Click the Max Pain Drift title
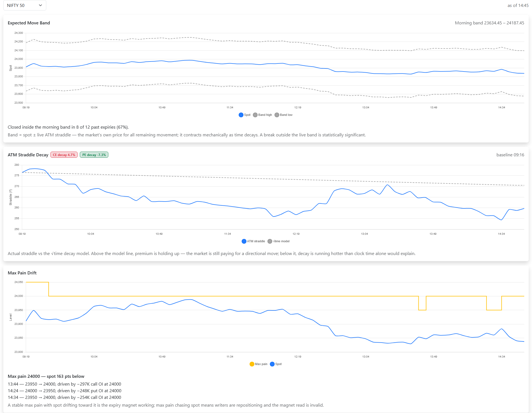This screenshot has width=532, height=413. tap(22, 273)
